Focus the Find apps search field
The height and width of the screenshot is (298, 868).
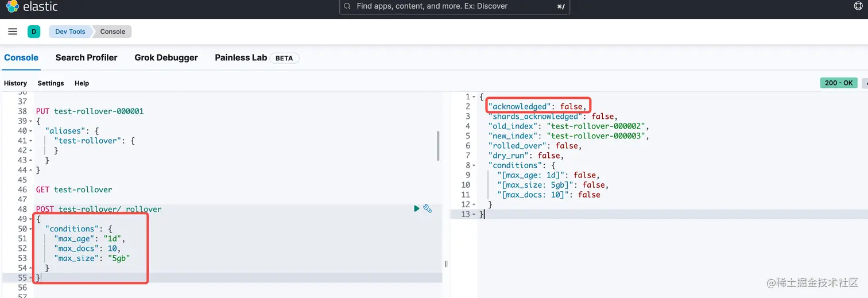coord(455,6)
